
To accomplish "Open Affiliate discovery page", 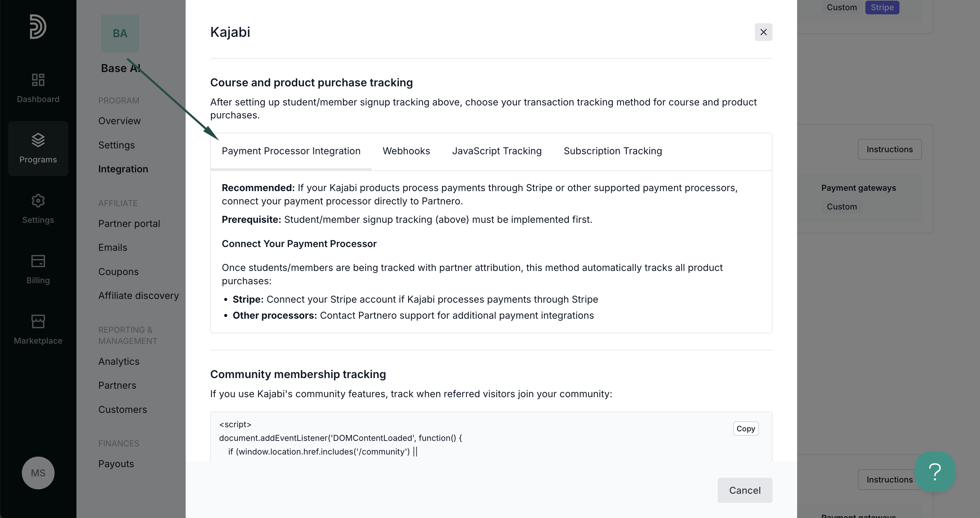I will [x=139, y=296].
